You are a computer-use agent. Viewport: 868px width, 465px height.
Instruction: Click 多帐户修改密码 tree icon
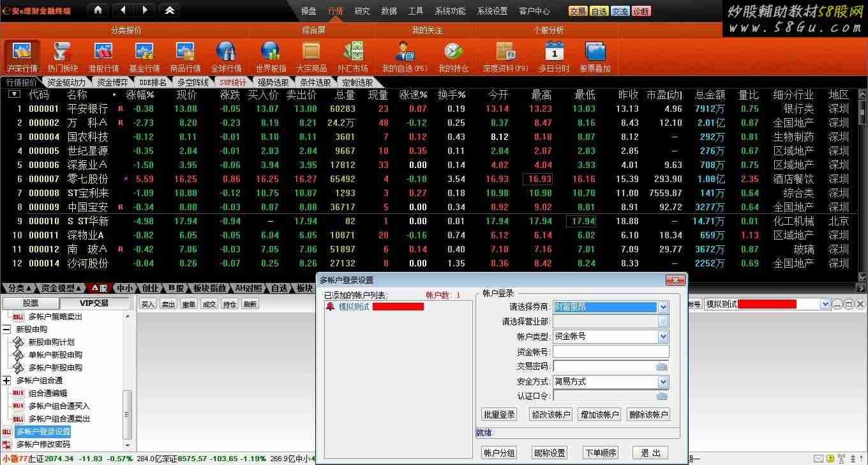(x=6, y=444)
